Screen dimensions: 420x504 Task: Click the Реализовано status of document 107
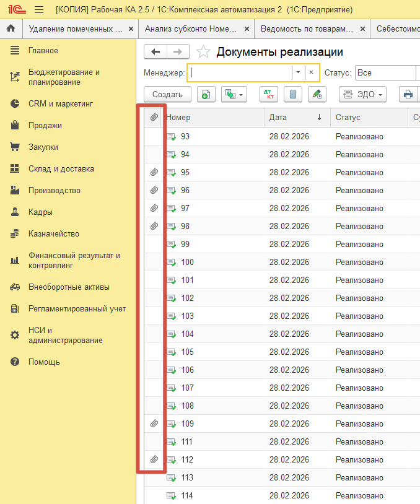[x=359, y=388]
